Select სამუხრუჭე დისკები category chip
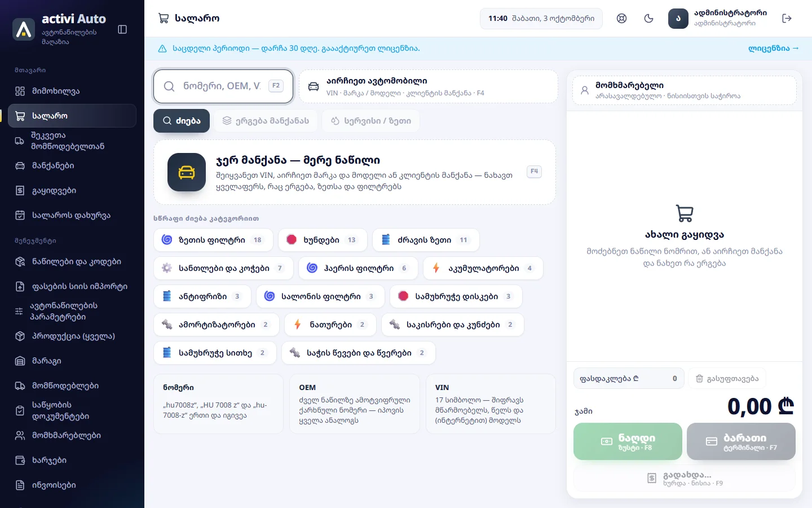This screenshot has height=508, width=812. coord(456,296)
